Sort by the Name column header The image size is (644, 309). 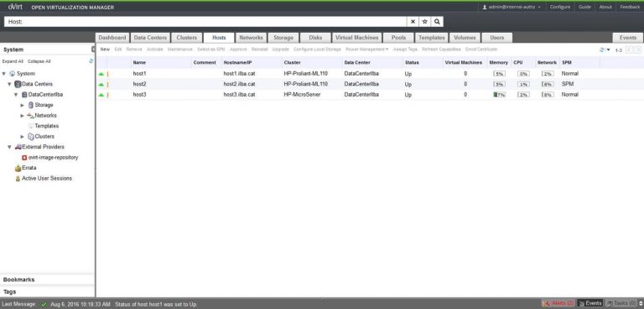tap(139, 62)
